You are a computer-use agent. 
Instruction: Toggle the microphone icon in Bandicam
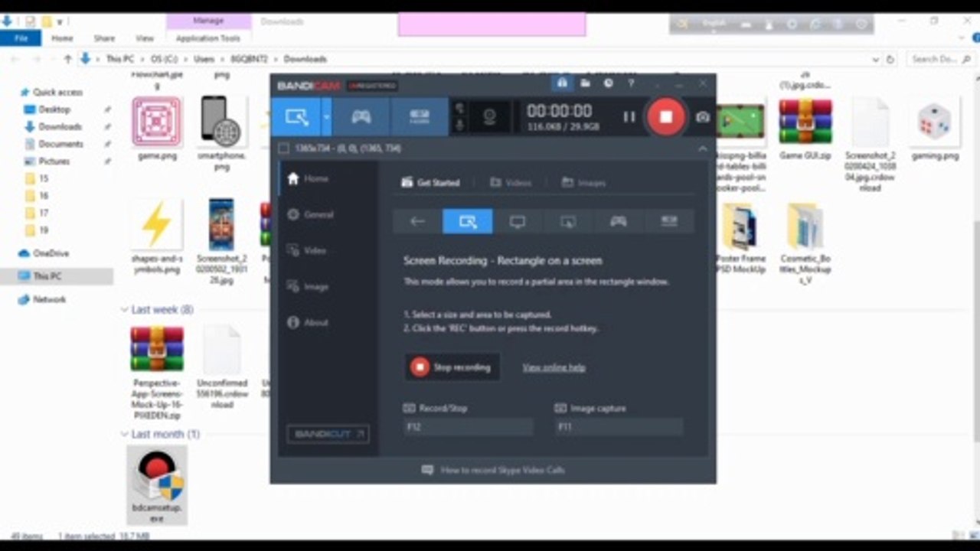[x=460, y=125]
